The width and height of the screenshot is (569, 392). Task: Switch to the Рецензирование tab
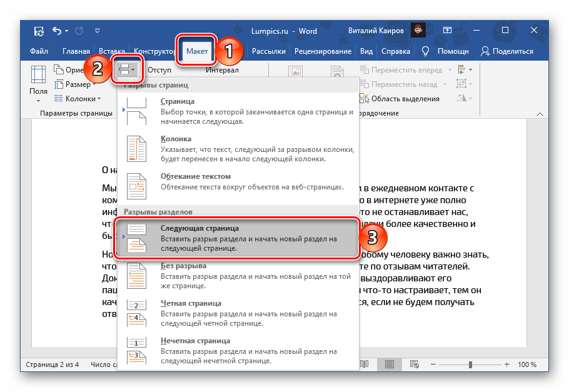point(323,51)
